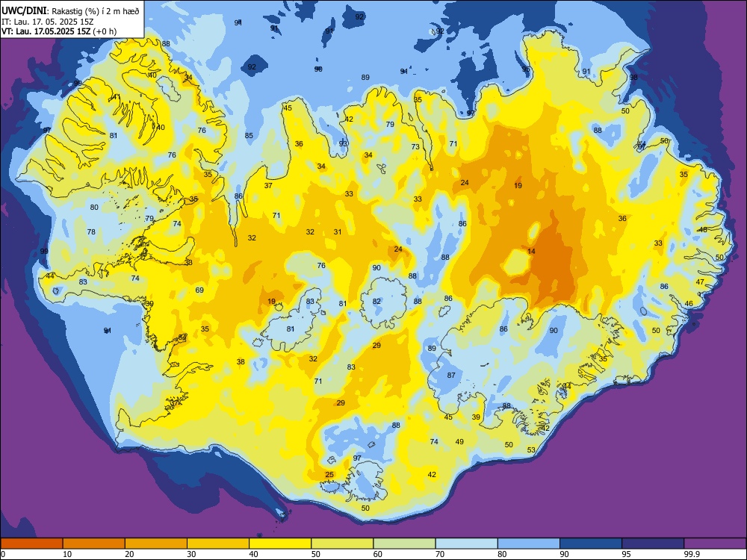The image size is (747, 560).
Task: Click the 20–30 % amber legend swatch
Action: tap(156, 544)
